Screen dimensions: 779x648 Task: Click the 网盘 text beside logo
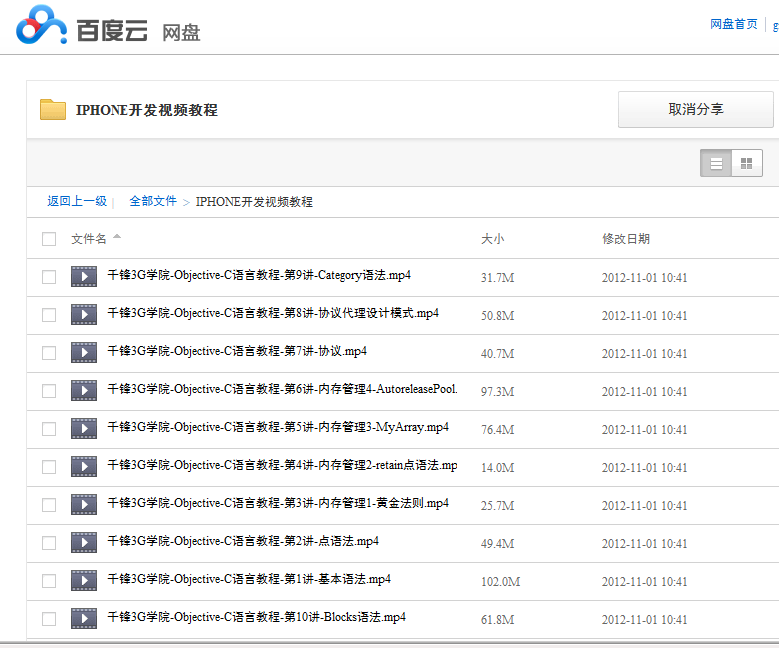coord(181,33)
